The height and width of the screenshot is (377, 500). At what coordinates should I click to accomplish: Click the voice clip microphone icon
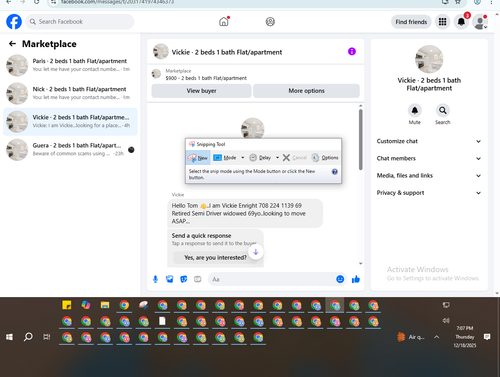[x=155, y=279]
